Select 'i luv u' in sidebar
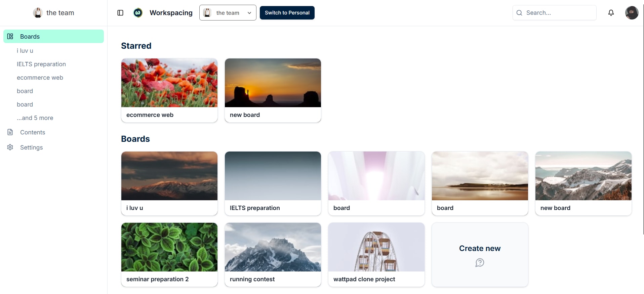Screen dimensions: 644x294 [x=25, y=51]
